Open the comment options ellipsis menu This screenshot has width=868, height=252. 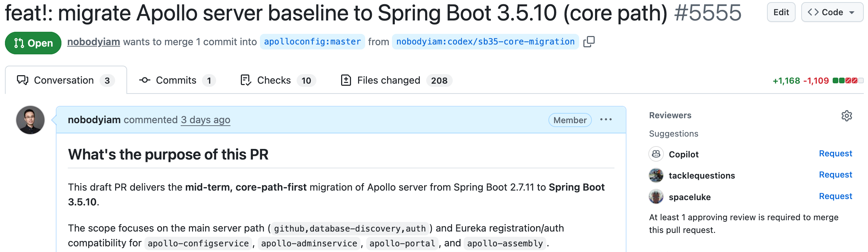[606, 120]
